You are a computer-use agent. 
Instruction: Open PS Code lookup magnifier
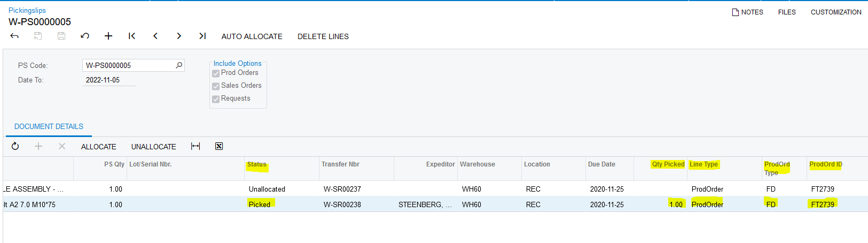pos(179,65)
